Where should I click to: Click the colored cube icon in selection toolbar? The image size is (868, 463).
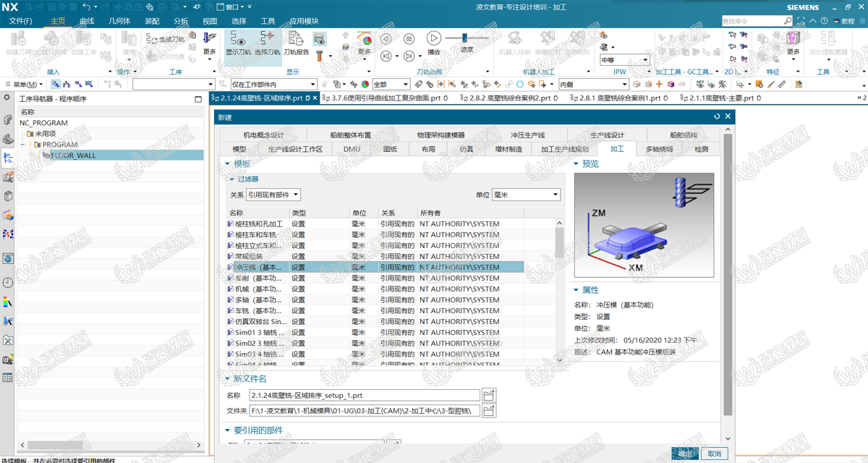coord(671,85)
